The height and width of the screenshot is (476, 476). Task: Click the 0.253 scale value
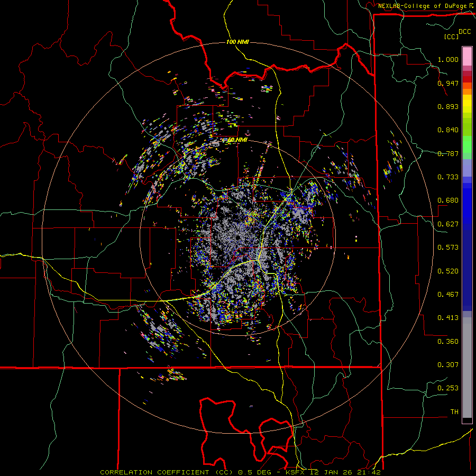[x=448, y=388]
